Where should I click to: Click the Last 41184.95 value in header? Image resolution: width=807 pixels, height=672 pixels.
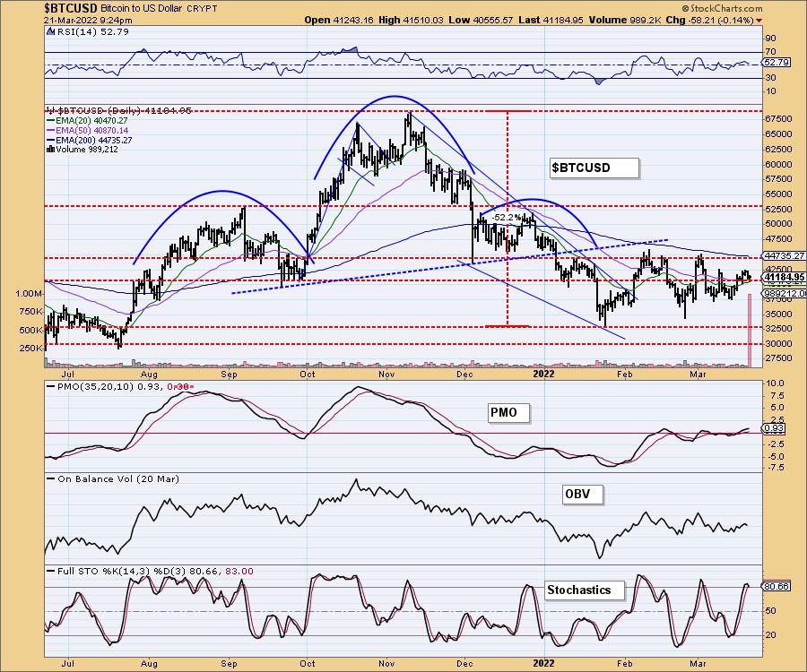click(x=551, y=20)
